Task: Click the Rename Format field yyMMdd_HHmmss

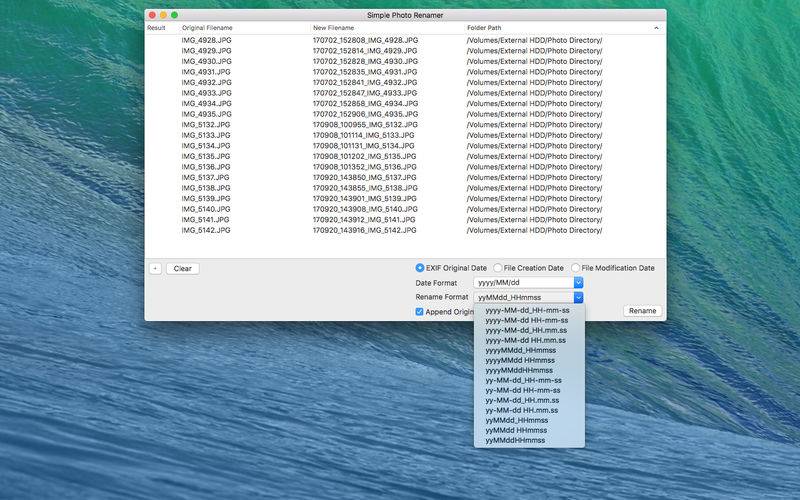Action: coord(524,297)
